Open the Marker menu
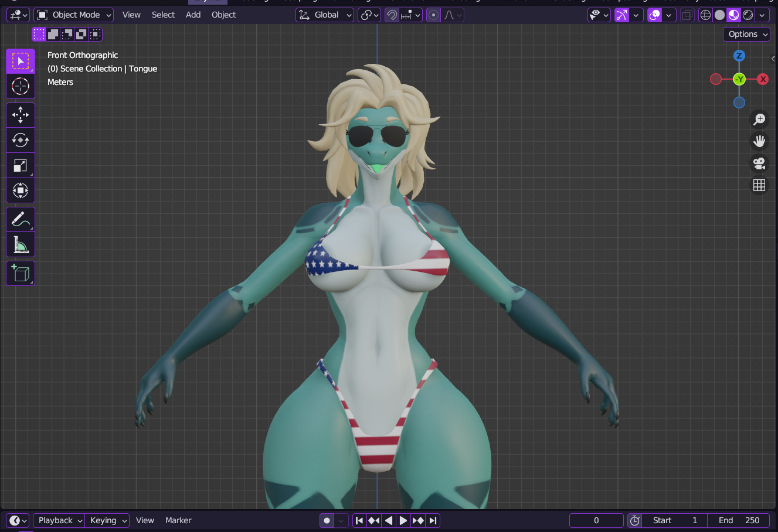The image size is (778, 532). (x=178, y=520)
